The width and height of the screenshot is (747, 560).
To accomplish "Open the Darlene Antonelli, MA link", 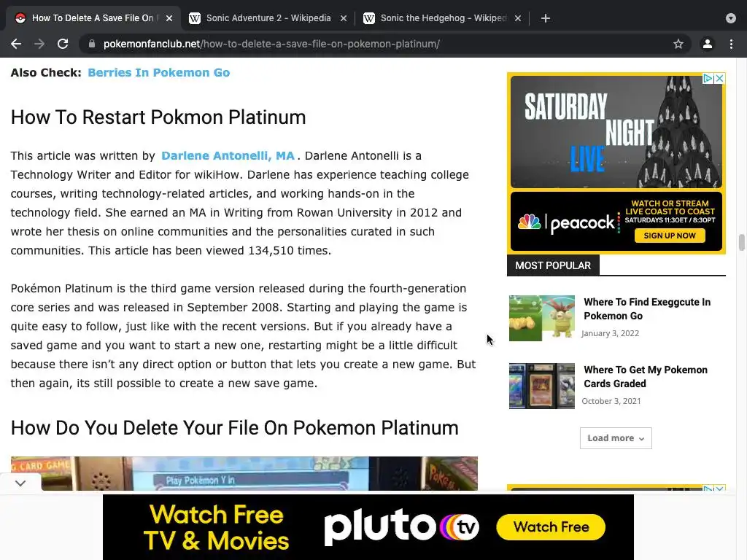I will [228, 156].
